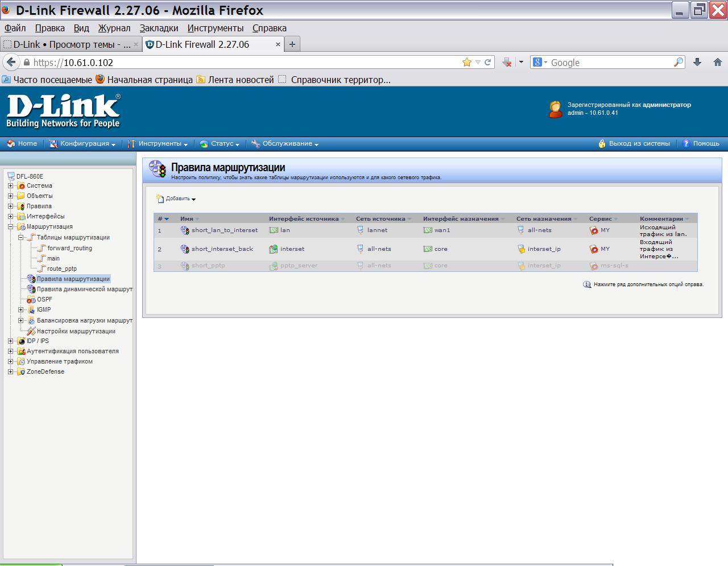Image resolution: width=728 pixels, height=566 pixels.
Task: Click the MY service icon in row 1
Action: click(x=594, y=230)
